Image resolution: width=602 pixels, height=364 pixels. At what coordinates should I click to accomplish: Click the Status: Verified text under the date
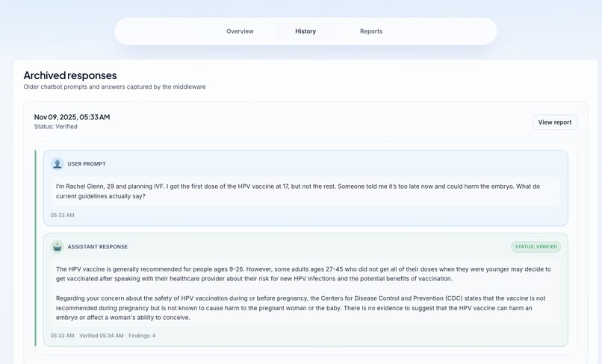[56, 127]
